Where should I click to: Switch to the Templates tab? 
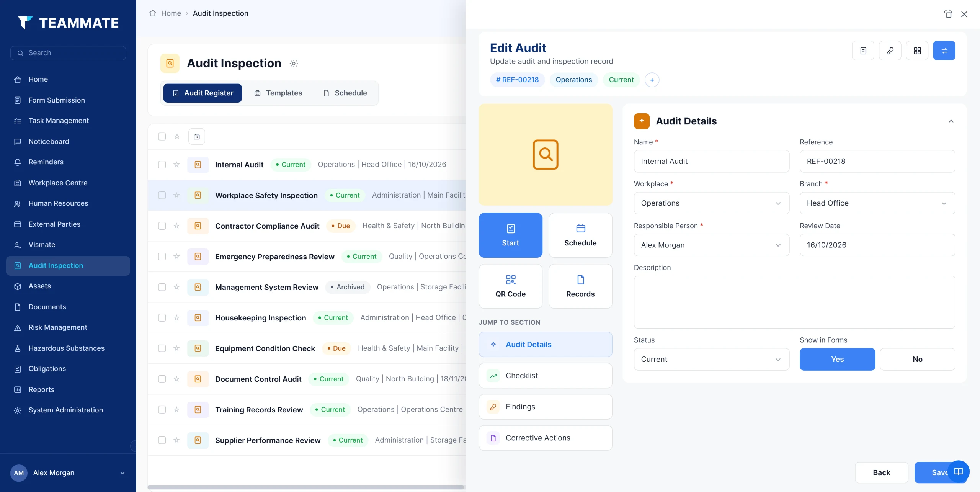(278, 93)
